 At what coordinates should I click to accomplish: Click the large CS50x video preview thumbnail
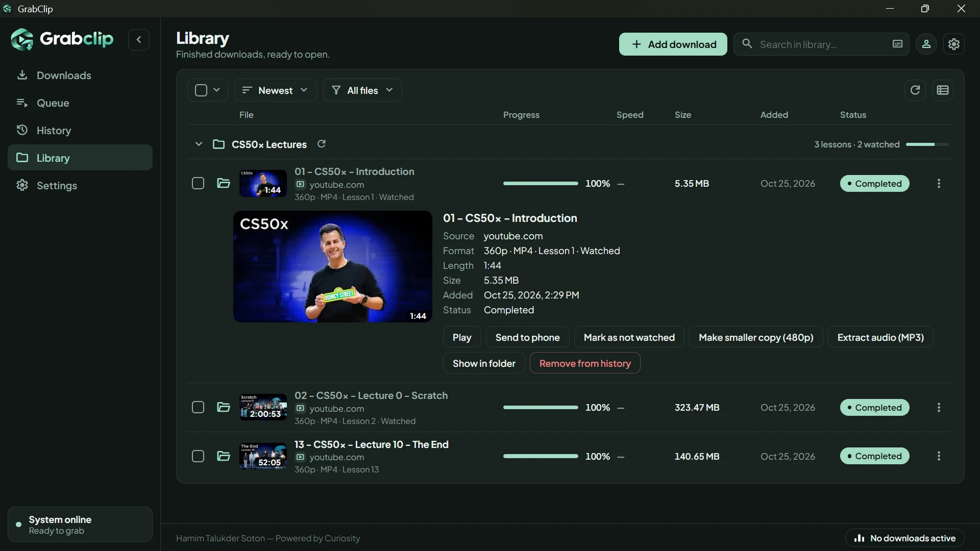point(333,266)
